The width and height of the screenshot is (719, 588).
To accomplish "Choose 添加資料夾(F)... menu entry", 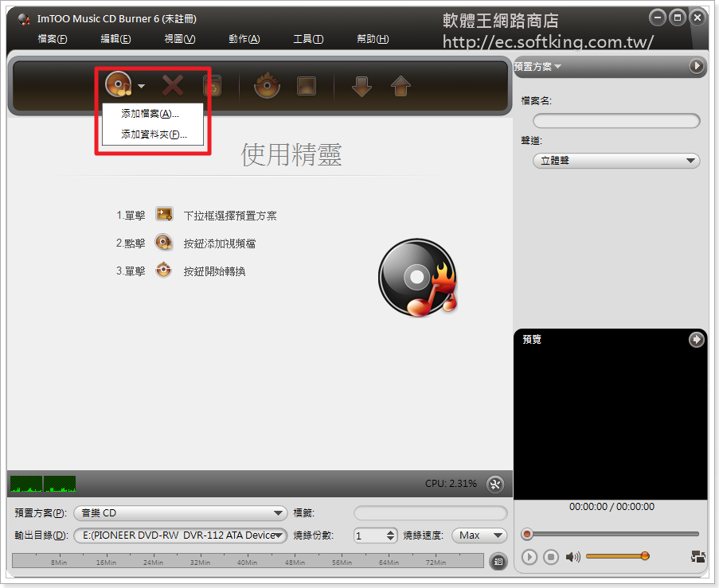I will pos(154,134).
